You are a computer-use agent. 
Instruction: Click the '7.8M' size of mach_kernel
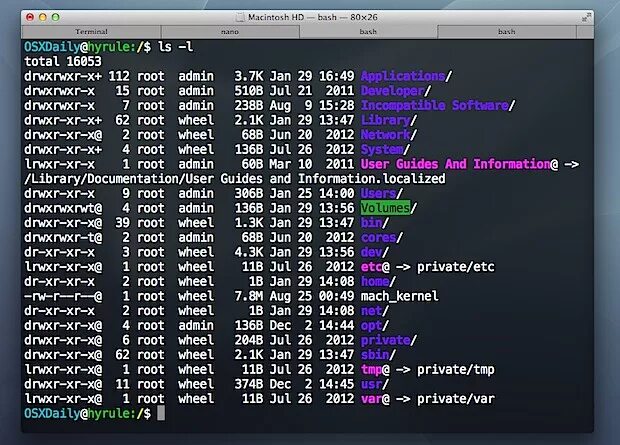pyautogui.click(x=249, y=295)
